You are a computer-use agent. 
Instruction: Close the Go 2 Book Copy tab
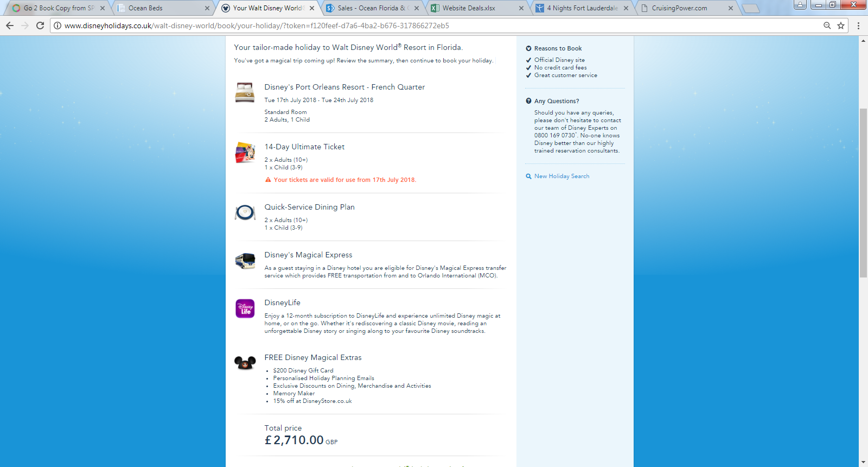click(103, 8)
